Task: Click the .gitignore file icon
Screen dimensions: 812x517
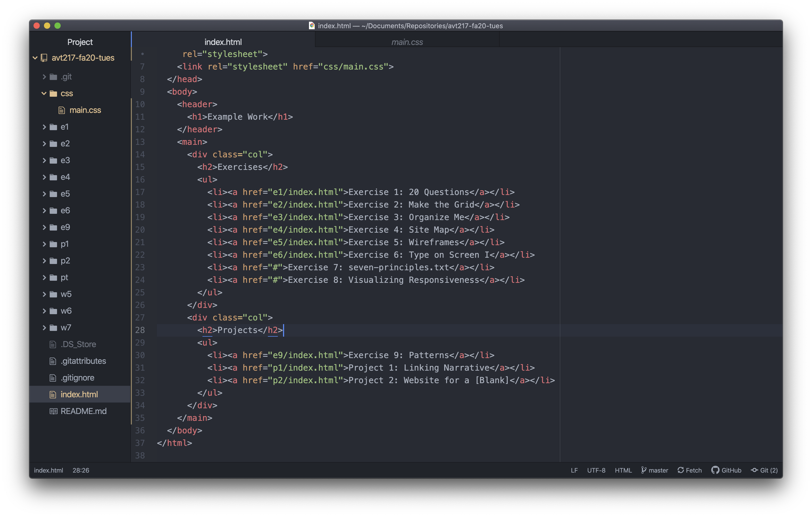Action: click(x=53, y=378)
